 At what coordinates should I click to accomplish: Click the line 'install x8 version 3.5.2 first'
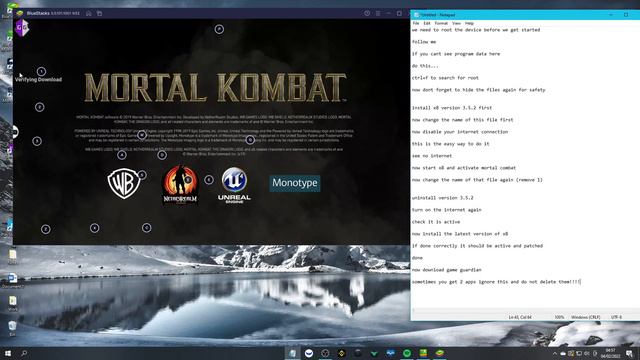[452, 108]
